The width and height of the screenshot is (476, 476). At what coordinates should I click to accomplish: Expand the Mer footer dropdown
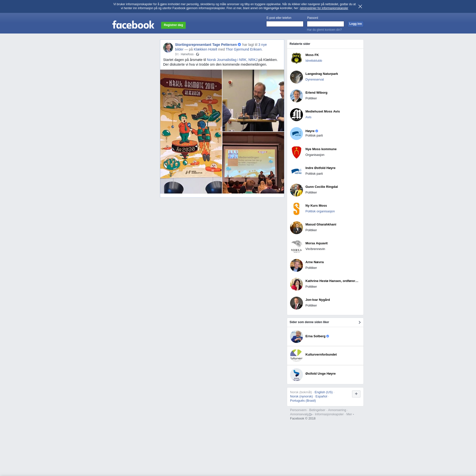[x=350, y=414]
